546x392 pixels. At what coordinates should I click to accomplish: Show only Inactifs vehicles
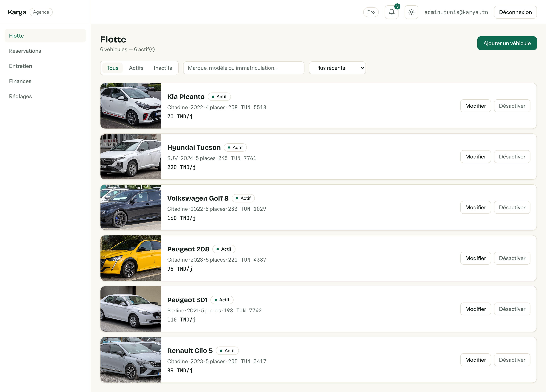tap(163, 68)
